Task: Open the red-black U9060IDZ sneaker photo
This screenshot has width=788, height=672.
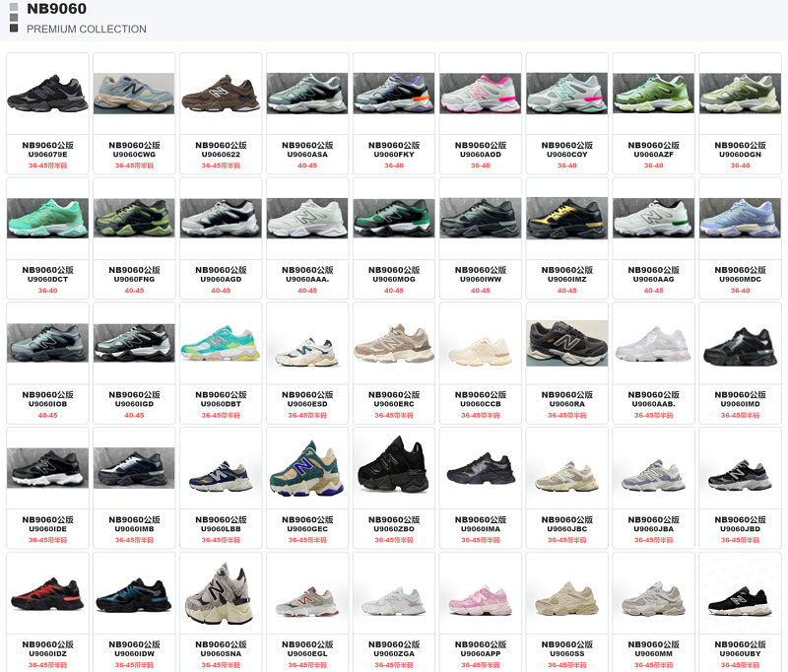Action: click(47, 594)
